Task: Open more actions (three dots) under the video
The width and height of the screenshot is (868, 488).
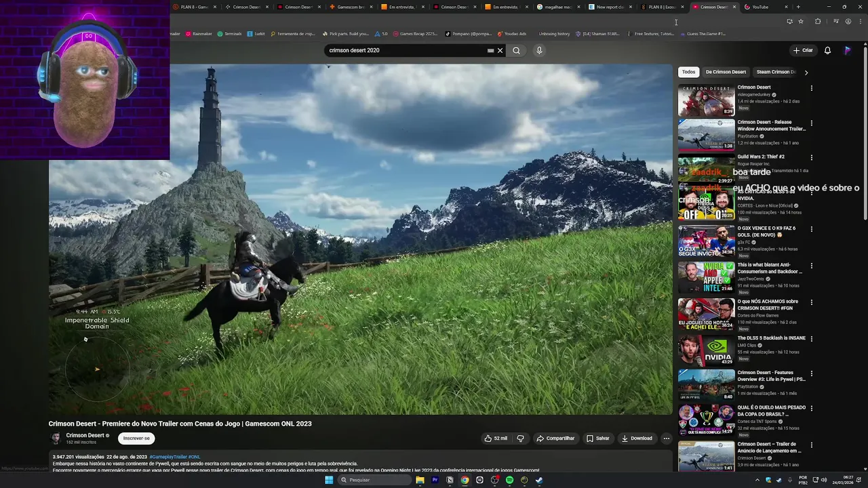Action: [x=666, y=439]
